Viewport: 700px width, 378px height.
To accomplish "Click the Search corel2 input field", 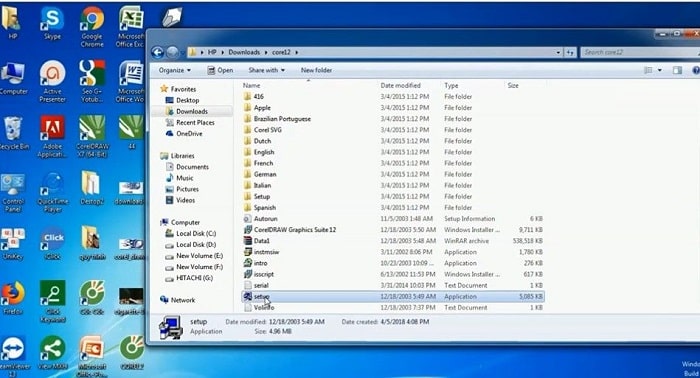I will [x=640, y=52].
